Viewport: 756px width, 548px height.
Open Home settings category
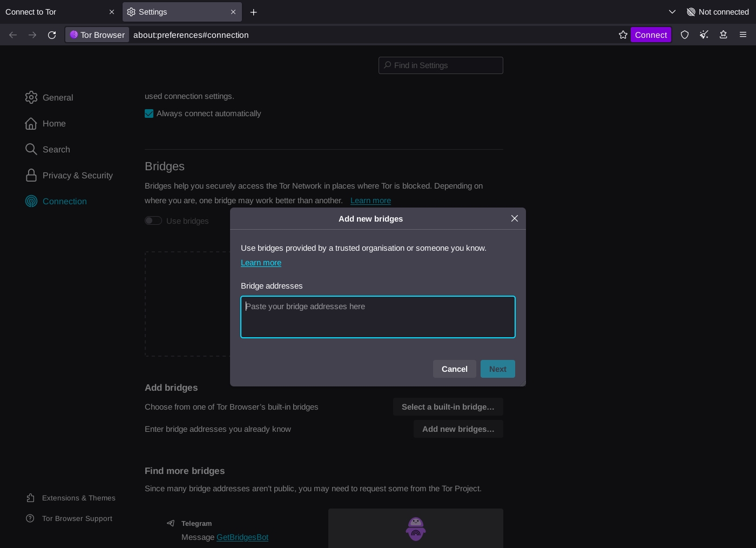(45, 123)
